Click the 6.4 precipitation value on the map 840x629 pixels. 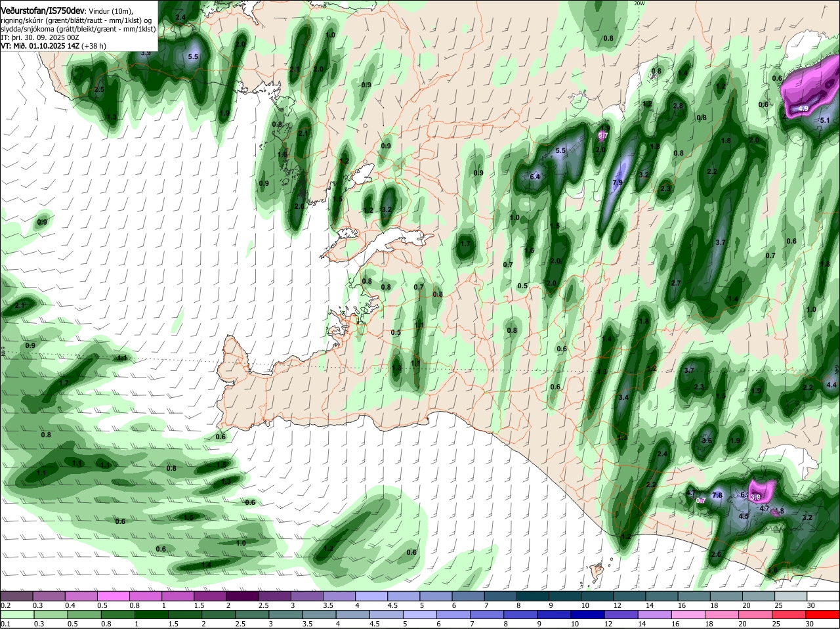[x=535, y=177]
